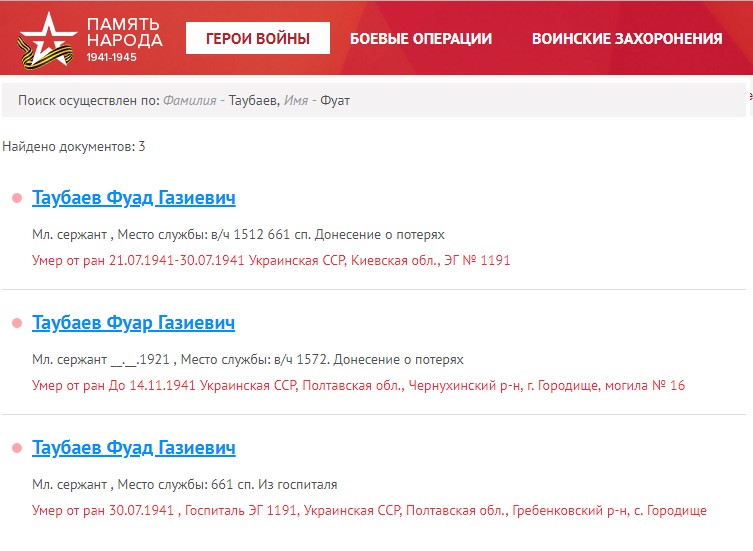
Task: Go to the Воинские захоронения section
Action: point(626,39)
